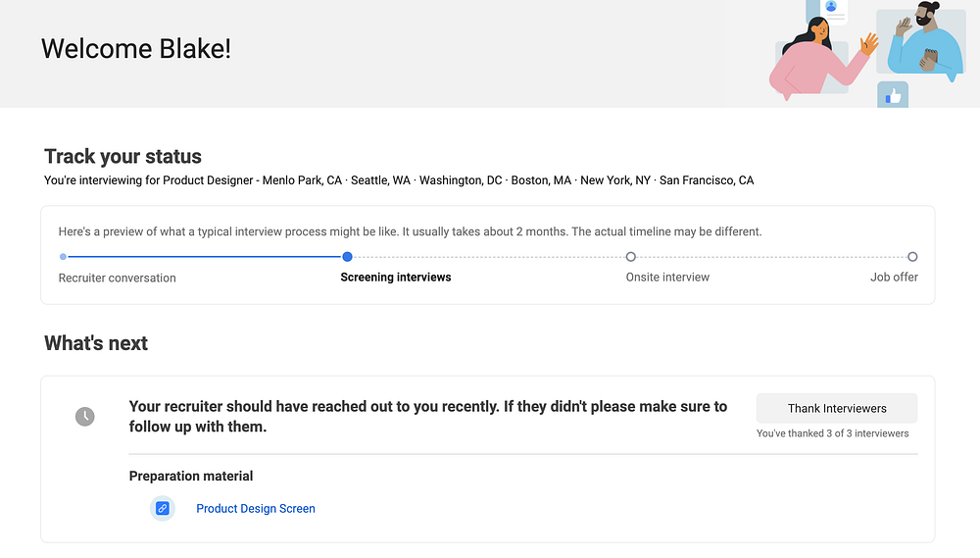Open the Product Design Screen link
Image resolution: width=980 pixels, height=558 pixels.
[256, 508]
